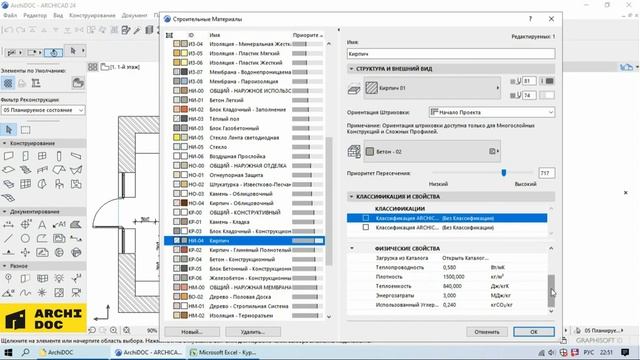Select the Железобетон - Конструкционный material row
Viewport: 640px width, 360px height.
point(244,278)
